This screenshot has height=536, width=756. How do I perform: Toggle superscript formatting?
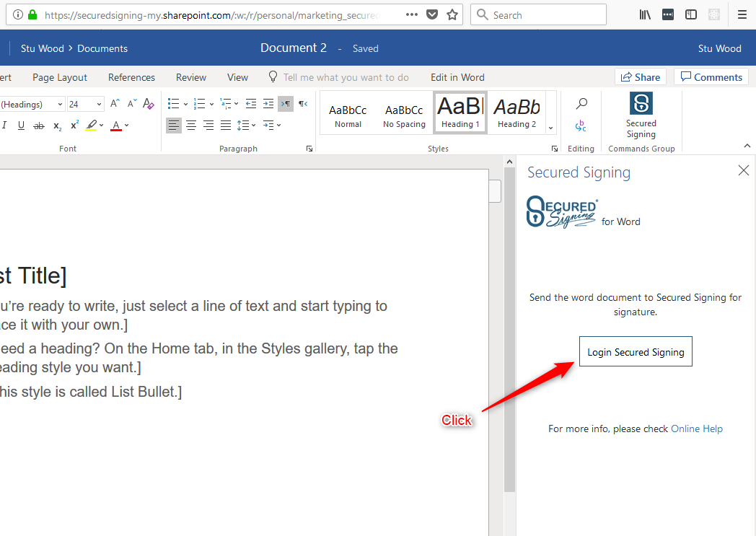(x=74, y=126)
